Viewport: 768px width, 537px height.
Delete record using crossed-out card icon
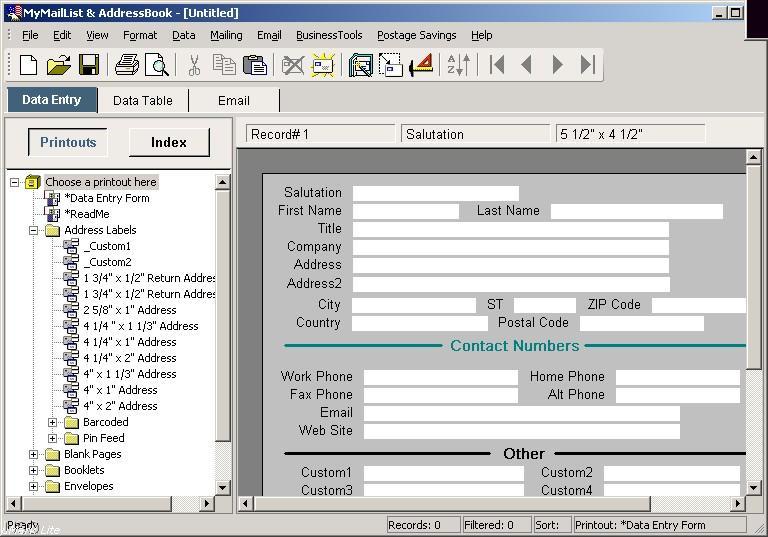tap(293, 65)
